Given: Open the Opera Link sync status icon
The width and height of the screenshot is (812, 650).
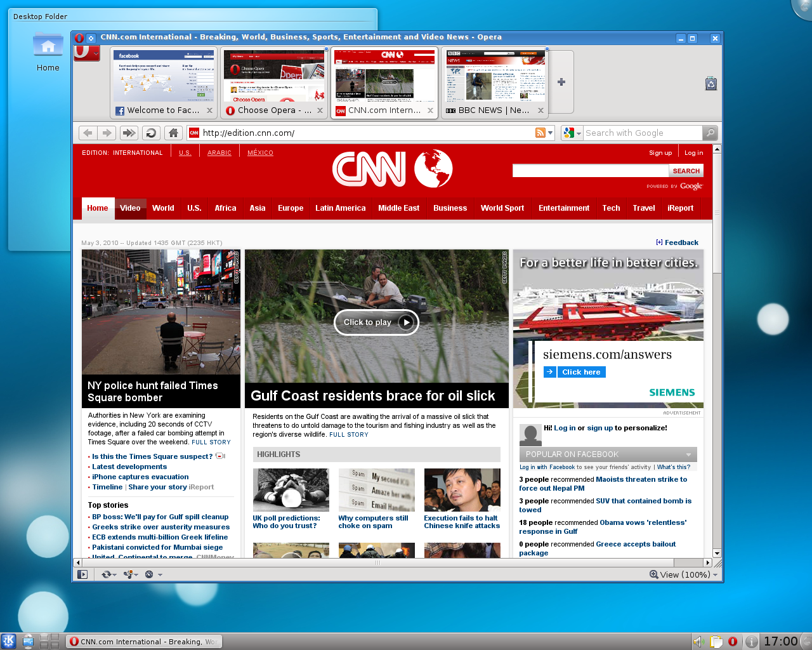Looking at the screenshot, I should (x=108, y=574).
